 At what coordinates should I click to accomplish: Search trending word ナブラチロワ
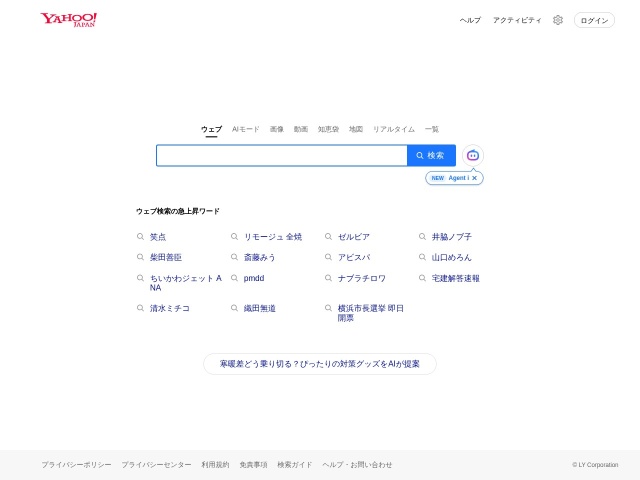click(x=362, y=278)
